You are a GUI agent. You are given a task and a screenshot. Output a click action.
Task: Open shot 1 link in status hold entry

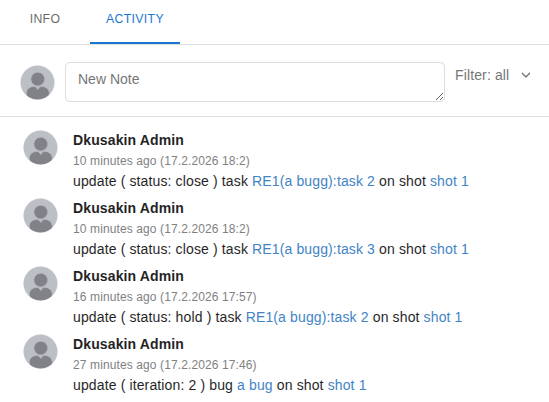pyautogui.click(x=443, y=317)
